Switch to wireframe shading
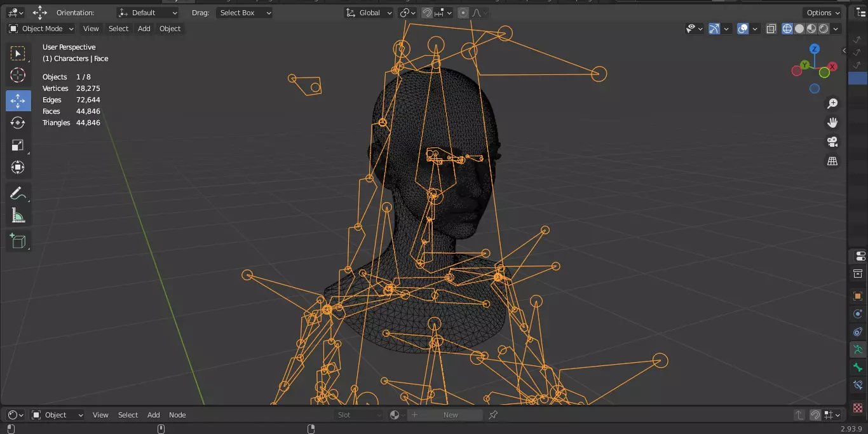 pos(787,29)
